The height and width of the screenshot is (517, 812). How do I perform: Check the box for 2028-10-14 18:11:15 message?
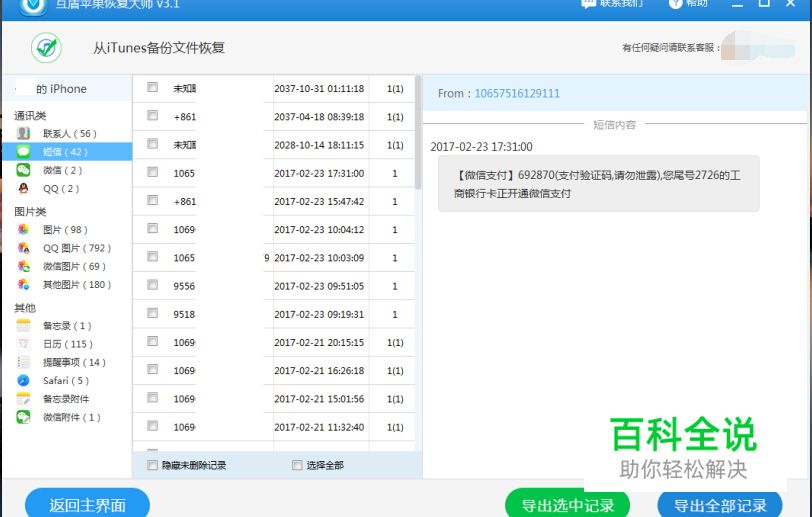click(x=152, y=143)
